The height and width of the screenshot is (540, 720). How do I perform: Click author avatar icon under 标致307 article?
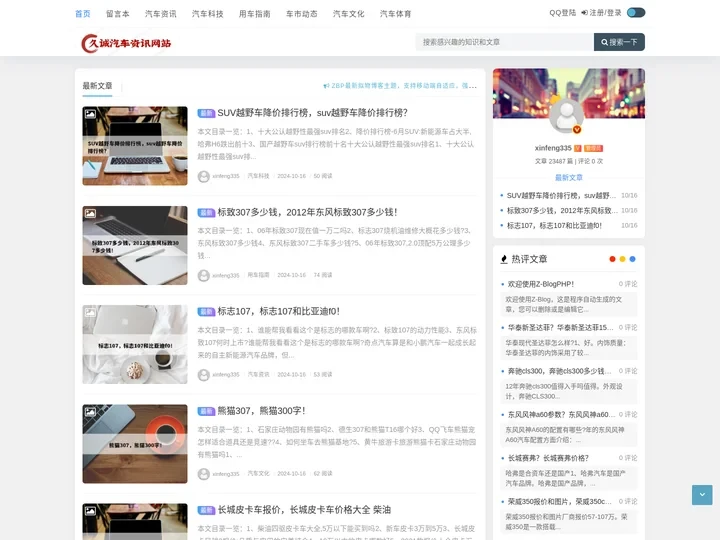coord(203,276)
